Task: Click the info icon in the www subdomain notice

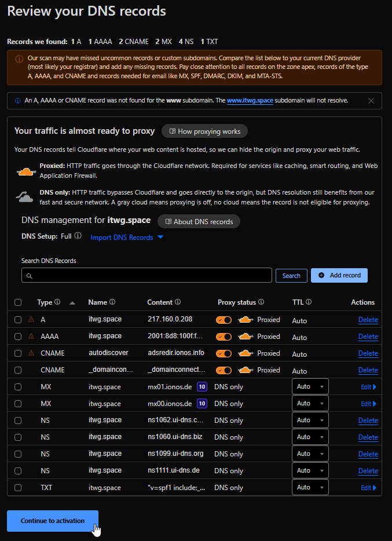Action: [17, 101]
